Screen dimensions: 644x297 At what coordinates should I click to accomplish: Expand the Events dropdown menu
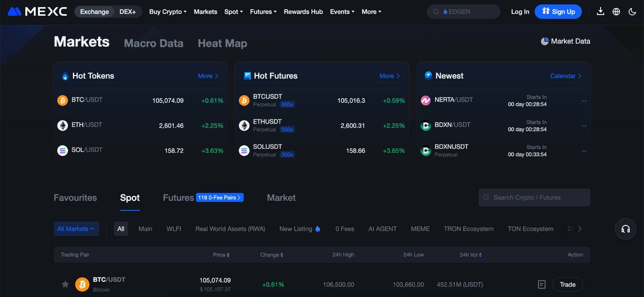pos(342,12)
